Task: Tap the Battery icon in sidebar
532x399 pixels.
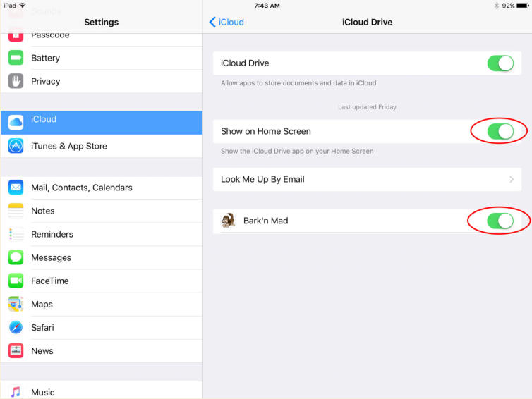Action: click(16, 58)
